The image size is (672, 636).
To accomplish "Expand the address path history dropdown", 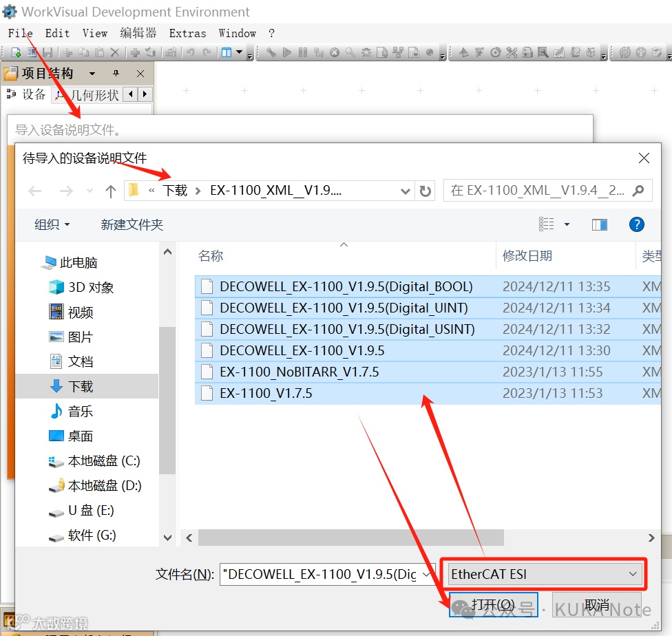I will coord(405,191).
